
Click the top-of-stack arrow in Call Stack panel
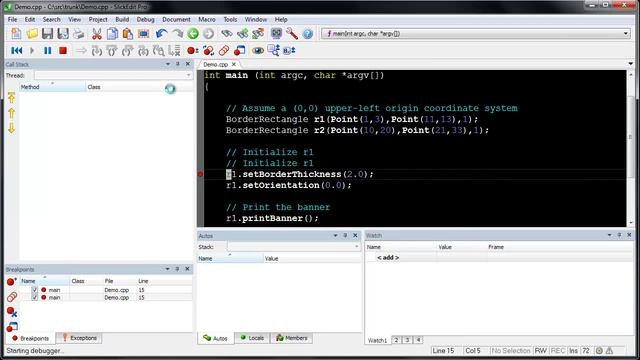[11, 97]
